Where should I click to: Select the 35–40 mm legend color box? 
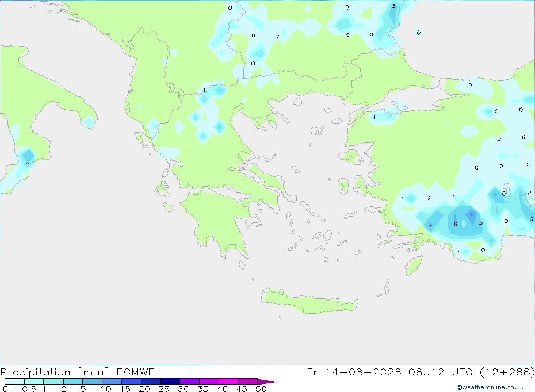[209, 381]
